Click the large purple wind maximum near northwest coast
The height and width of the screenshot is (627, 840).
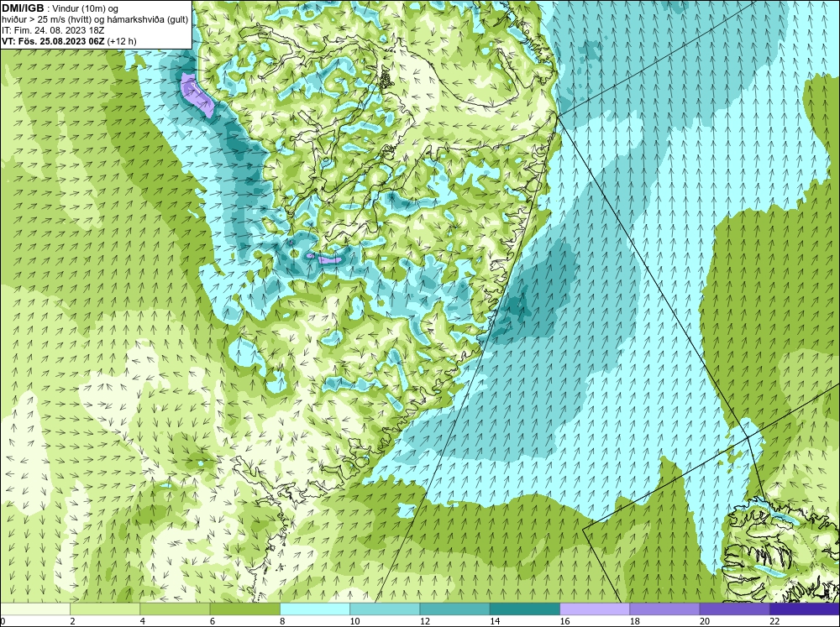click(197, 95)
